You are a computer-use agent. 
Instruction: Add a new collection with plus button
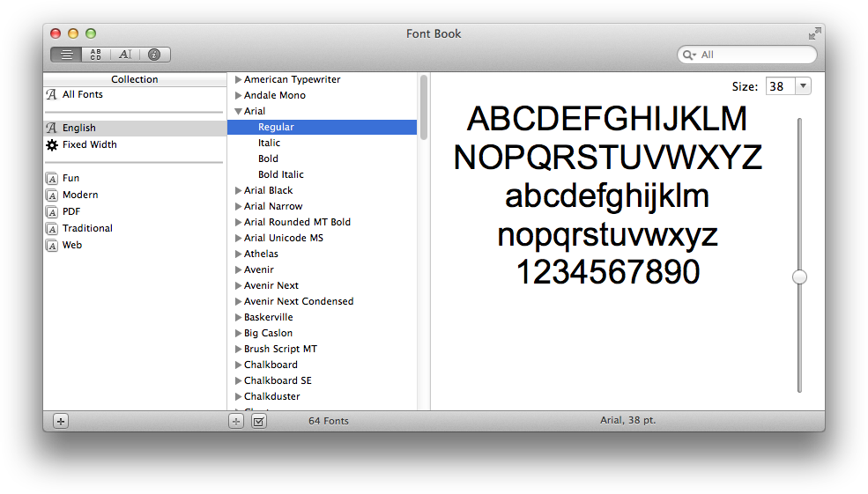pyautogui.click(x=60, y=421)
